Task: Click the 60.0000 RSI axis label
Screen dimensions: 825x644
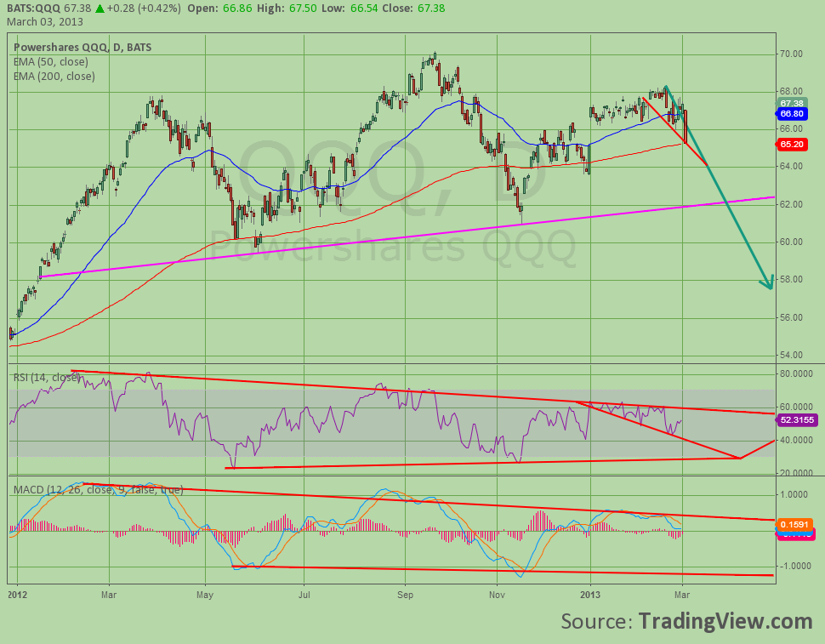Action: point(796,407)
